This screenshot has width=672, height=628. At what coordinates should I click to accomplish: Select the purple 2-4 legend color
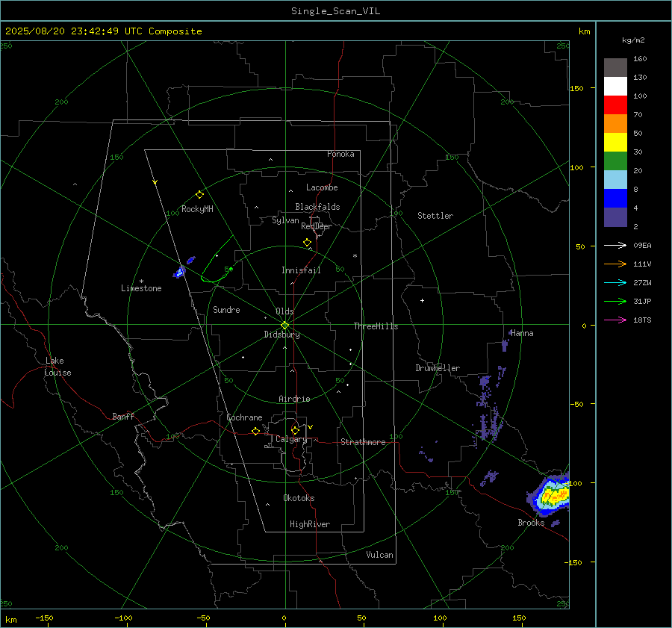[615, 217]
